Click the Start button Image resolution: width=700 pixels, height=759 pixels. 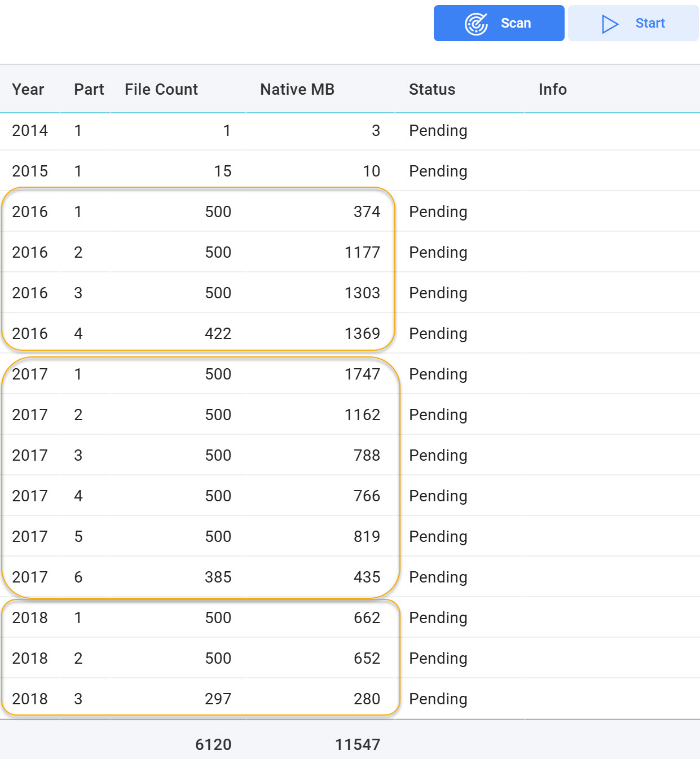[x=633, y=23]
